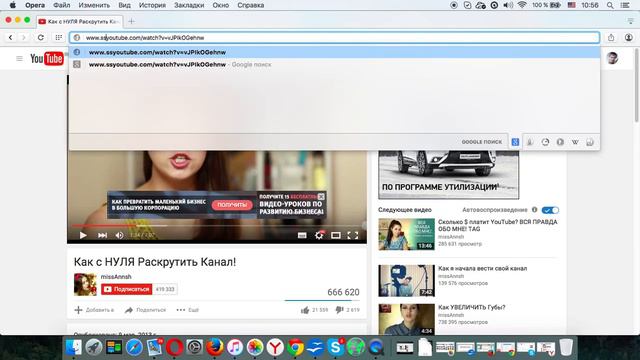The width and height of the screenshot is (640, 360).
Task: Open the video Как УВЕЛИЧИТЬ Губы?
Action: click(x=471, y=307)
